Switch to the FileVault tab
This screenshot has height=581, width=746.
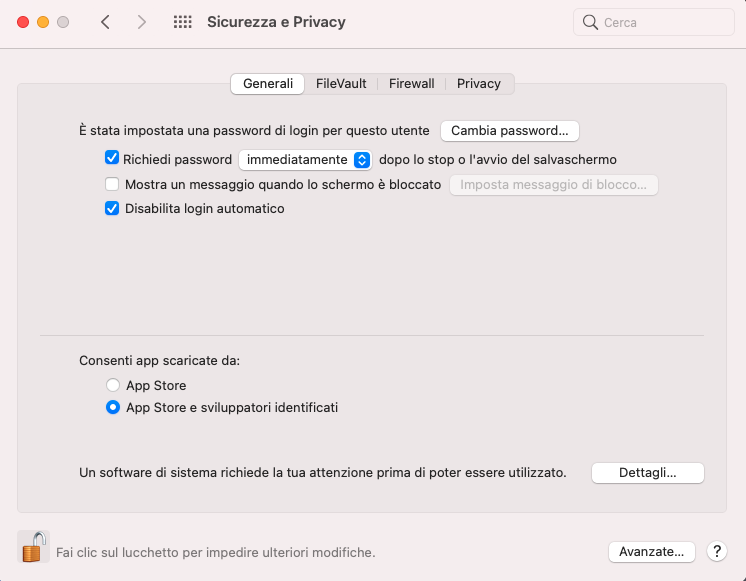coord(341,84)
